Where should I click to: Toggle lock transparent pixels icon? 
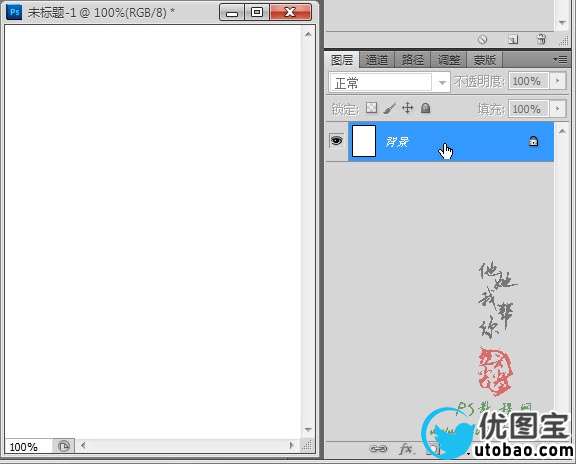click(371, 108)
